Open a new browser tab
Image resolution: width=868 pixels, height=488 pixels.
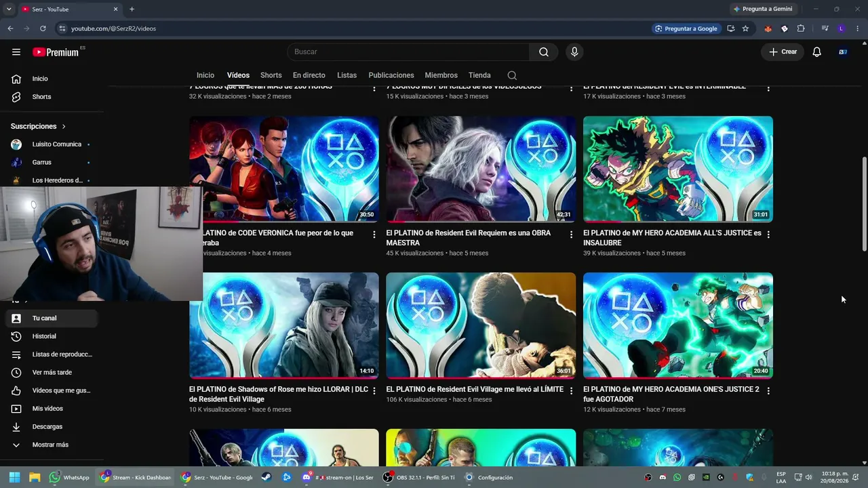tap(132, 9)
